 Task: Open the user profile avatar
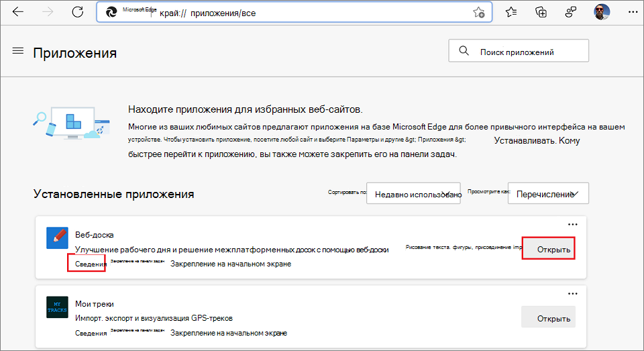pyautogui.click(x=602, y=12)
